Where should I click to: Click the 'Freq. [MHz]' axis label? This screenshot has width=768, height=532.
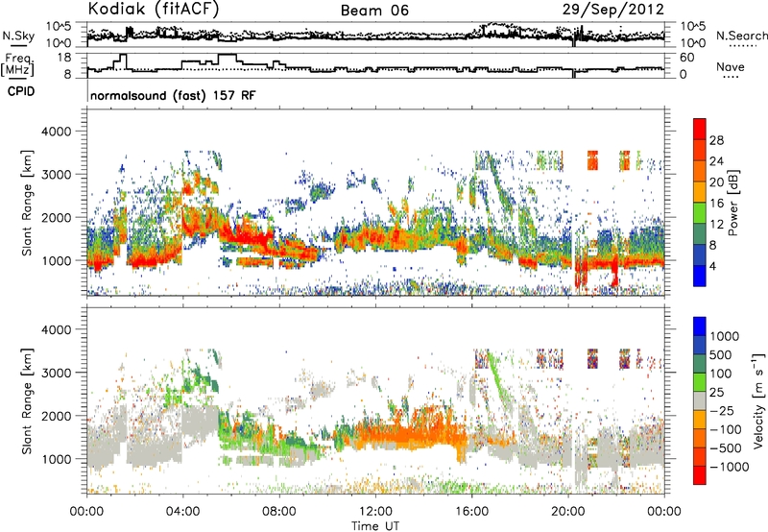click(x=17, y=65)
